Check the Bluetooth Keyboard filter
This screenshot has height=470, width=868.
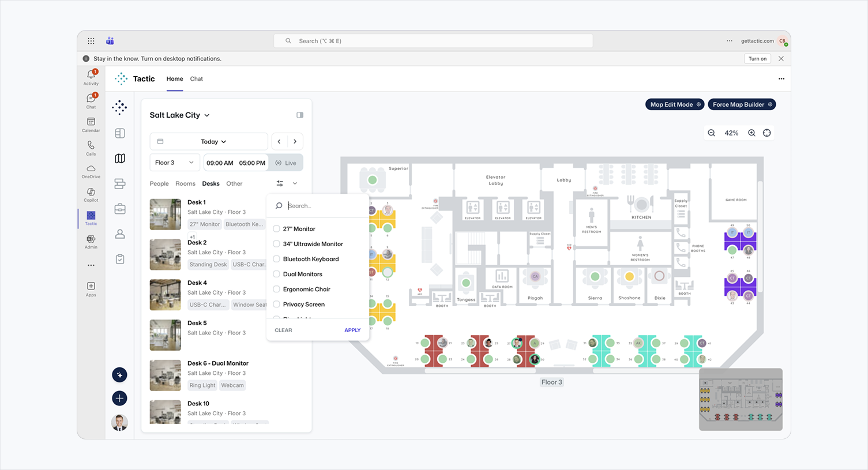click(276, 259)
